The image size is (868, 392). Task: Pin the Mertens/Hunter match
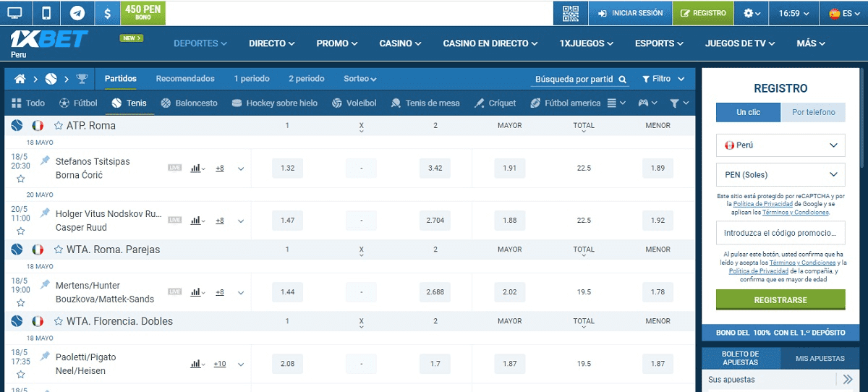pos(46,284)
